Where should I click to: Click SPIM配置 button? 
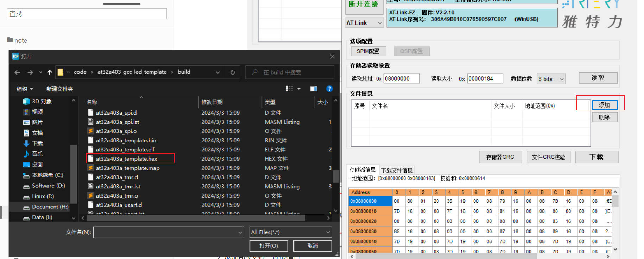368,51
